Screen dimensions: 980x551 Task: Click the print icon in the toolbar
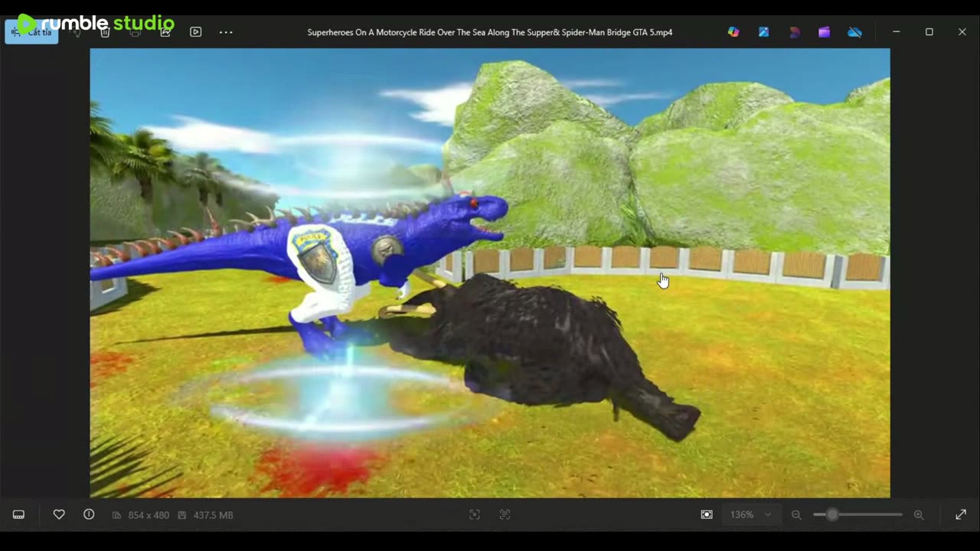tap(136, 32)
